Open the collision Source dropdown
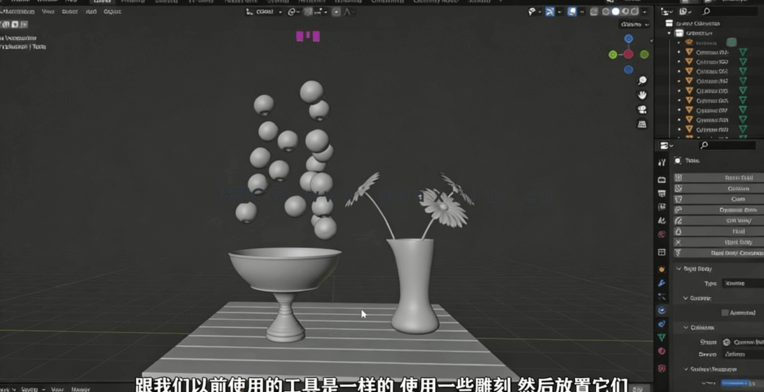This screenshot has width=764, height=392. 743,355
